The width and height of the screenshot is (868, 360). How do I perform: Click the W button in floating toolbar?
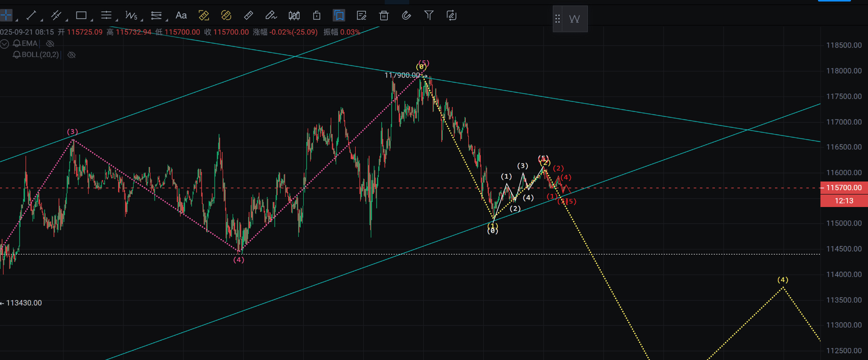pos(575,19)
